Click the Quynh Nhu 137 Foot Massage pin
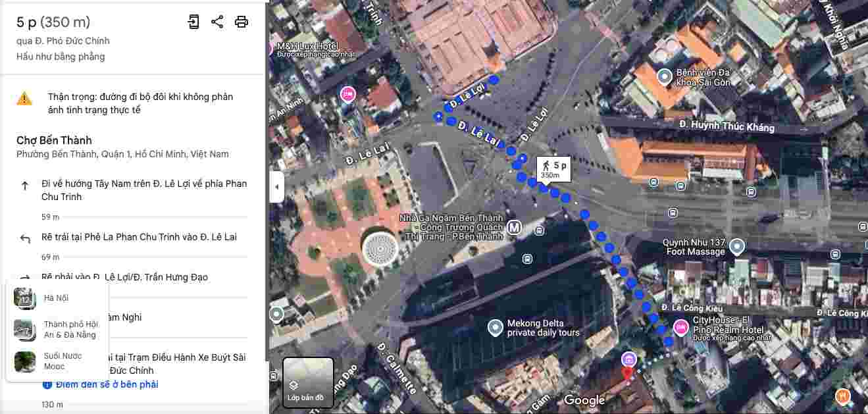Viewport: 868px width, 414px height. click(738, 247)
